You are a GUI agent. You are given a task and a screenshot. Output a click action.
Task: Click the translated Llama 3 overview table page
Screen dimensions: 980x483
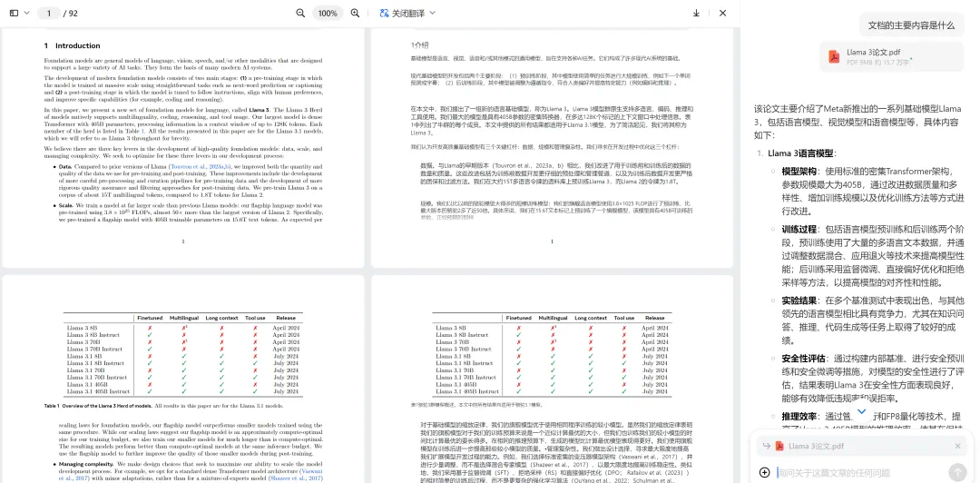pyautogui.click(x=553, y=381)
